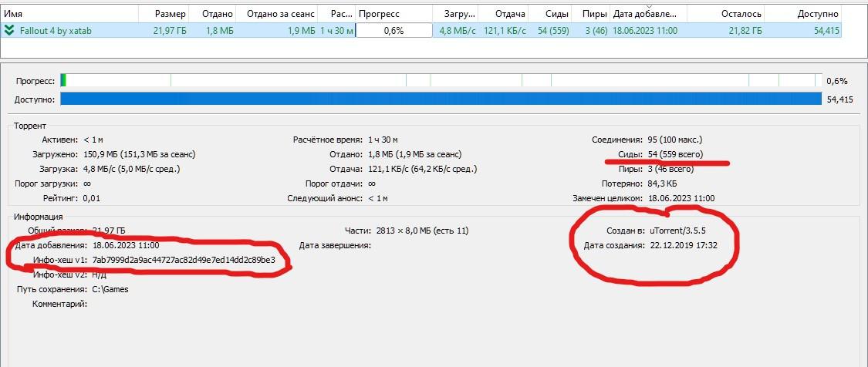Click the Отдано column header
This screenshot has height=367, width=868.
pos(217,14)
